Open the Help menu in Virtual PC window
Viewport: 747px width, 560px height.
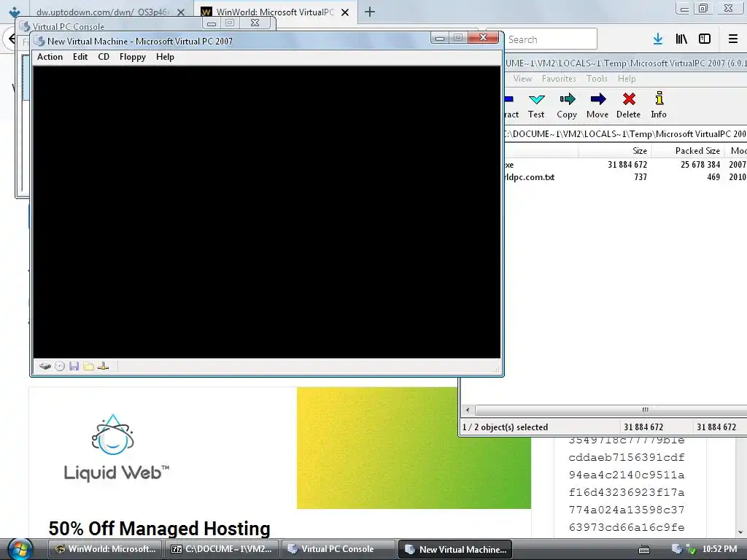pyautogui.click(x=165, y=57)
